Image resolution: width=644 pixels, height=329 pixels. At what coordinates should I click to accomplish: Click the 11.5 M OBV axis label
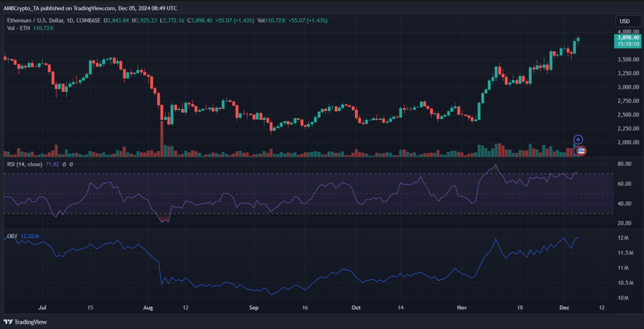(625, 253)
